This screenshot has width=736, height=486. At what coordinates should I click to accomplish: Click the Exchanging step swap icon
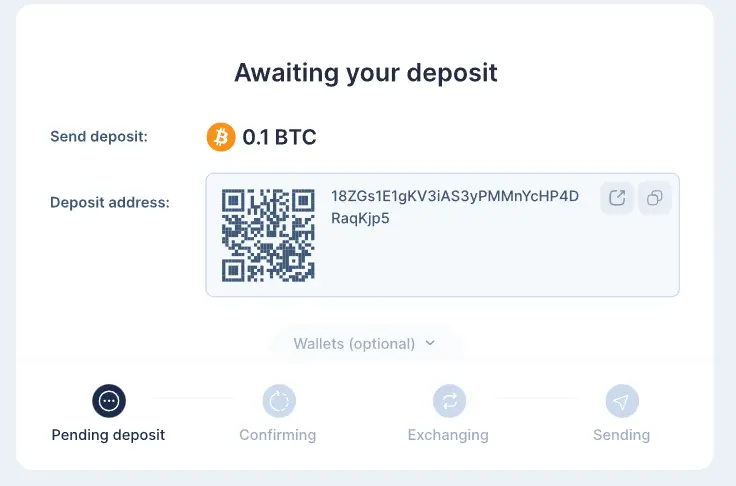click(x=449, y=401)
